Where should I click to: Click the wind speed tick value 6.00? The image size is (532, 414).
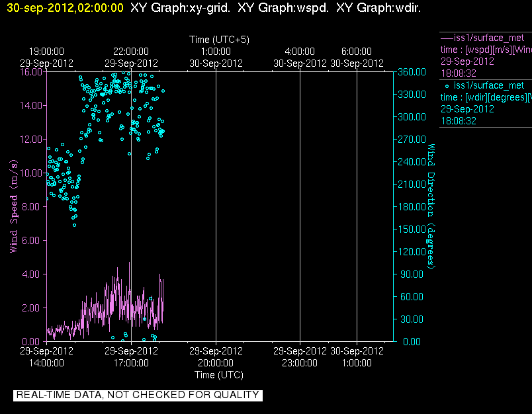(x=31, y=241)
